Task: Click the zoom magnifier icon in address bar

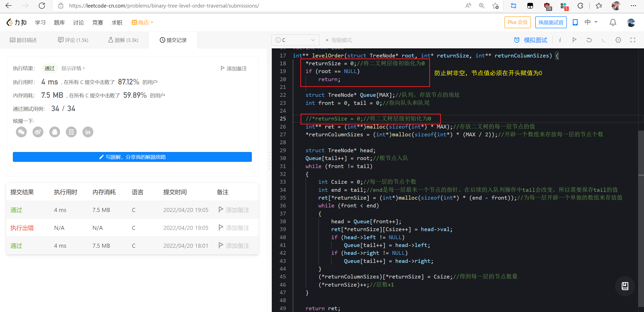Action: point(482,6)
